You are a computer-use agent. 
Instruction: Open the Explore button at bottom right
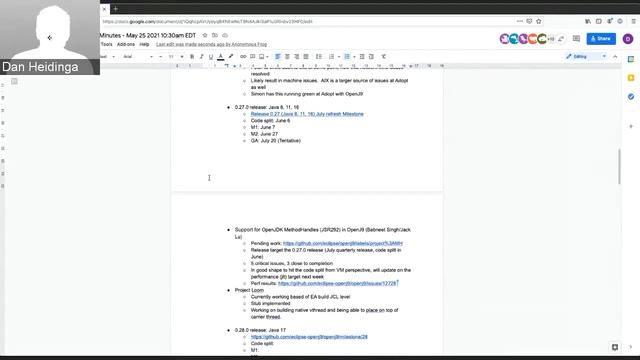coord(615,347)
